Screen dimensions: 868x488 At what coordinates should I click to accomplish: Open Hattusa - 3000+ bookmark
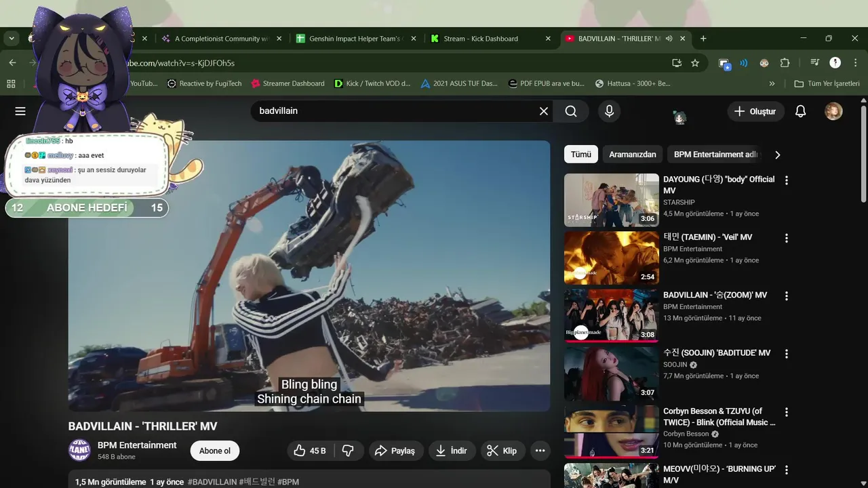(633, 83)
